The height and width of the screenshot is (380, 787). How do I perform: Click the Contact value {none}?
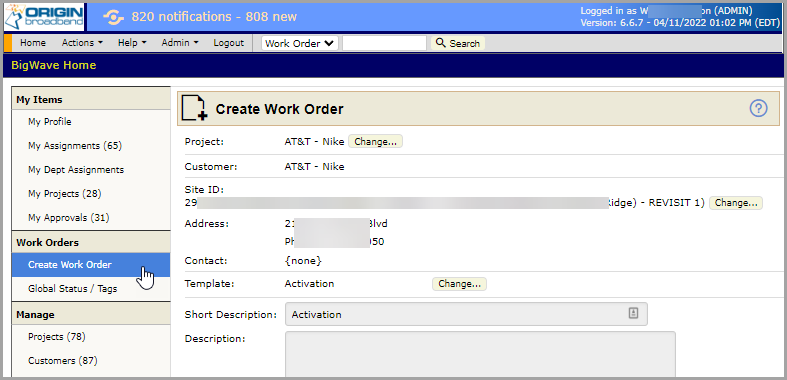[303, 261]
